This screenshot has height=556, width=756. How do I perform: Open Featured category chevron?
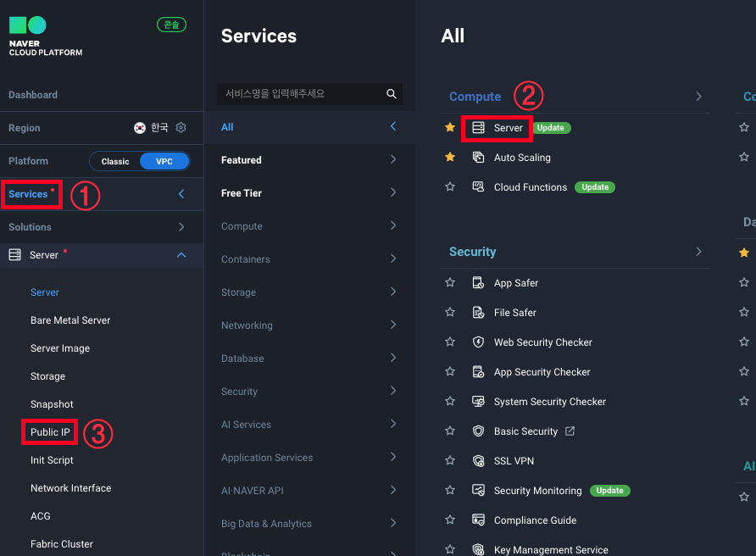[393, 159]
